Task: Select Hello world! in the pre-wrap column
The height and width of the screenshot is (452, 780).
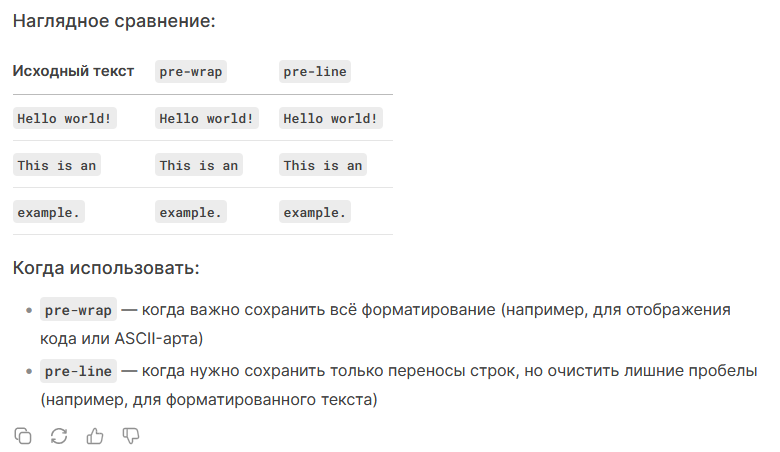Action: [206, 118]
